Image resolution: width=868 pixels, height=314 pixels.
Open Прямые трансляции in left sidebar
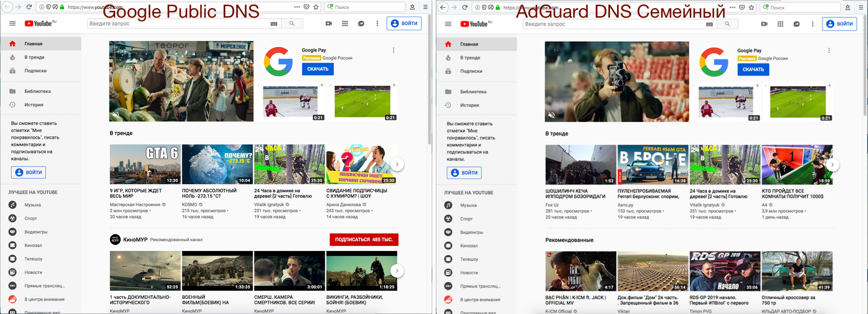tap(41, 286)
